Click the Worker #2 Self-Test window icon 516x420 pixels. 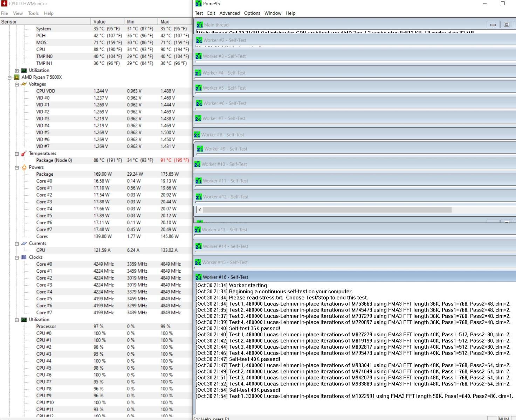[199, 40]
